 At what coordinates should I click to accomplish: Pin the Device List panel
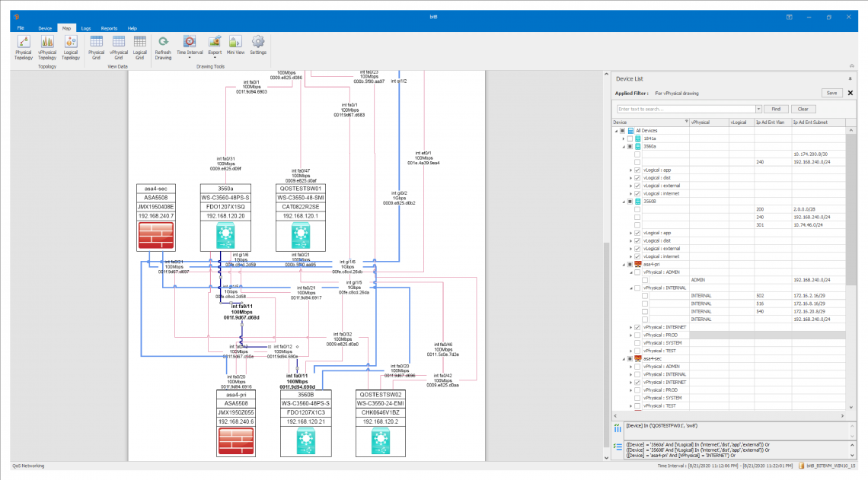click(x=850, y=78)
